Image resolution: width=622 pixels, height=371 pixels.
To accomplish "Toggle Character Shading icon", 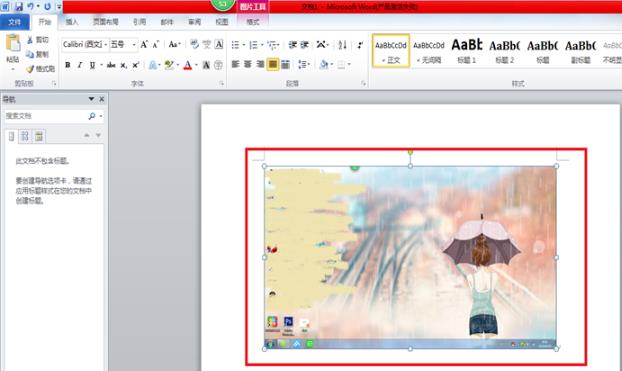I will [x=206, y=65].
